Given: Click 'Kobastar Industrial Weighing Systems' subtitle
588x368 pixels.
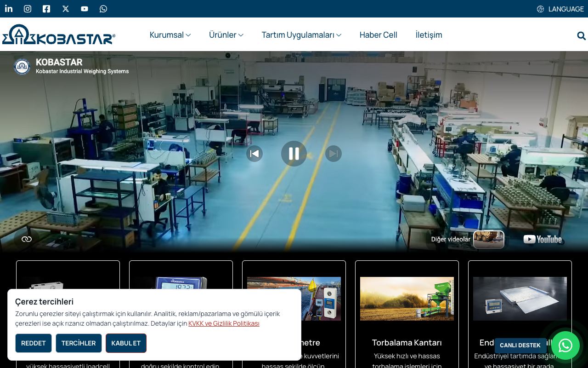Looking at the screenshot, I should click(x=82, y=71).
